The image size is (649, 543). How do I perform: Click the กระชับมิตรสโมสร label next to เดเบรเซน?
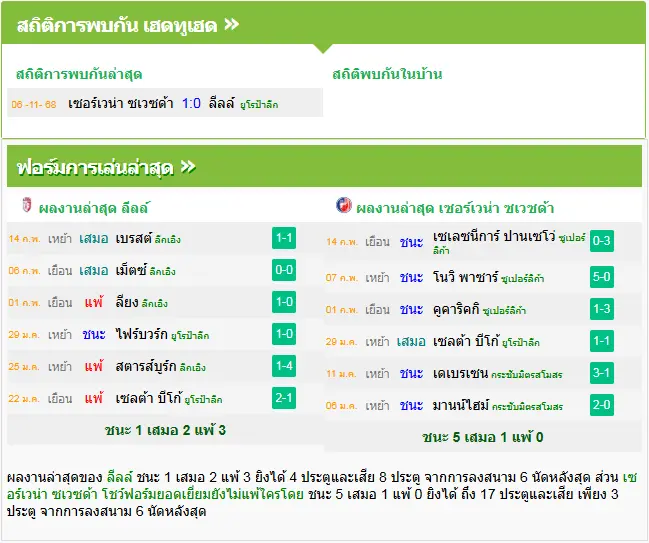(527, 375)
